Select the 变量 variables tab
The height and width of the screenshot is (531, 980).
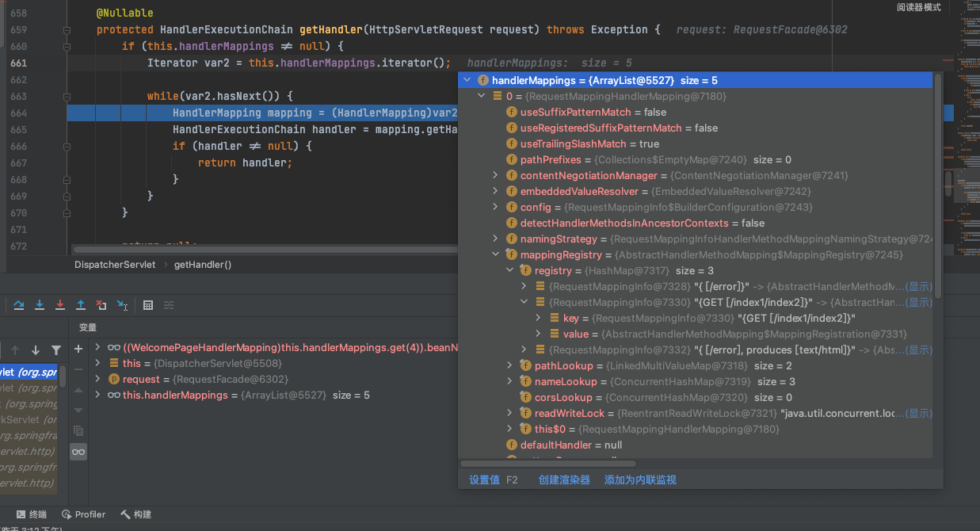(x=88, y=327)
